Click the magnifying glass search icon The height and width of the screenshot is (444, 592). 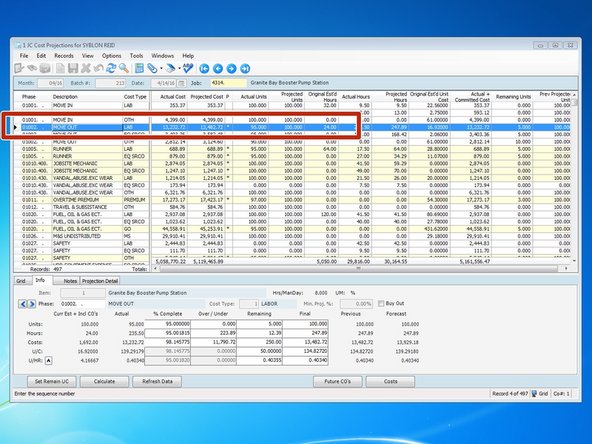(x=124, y=68)
